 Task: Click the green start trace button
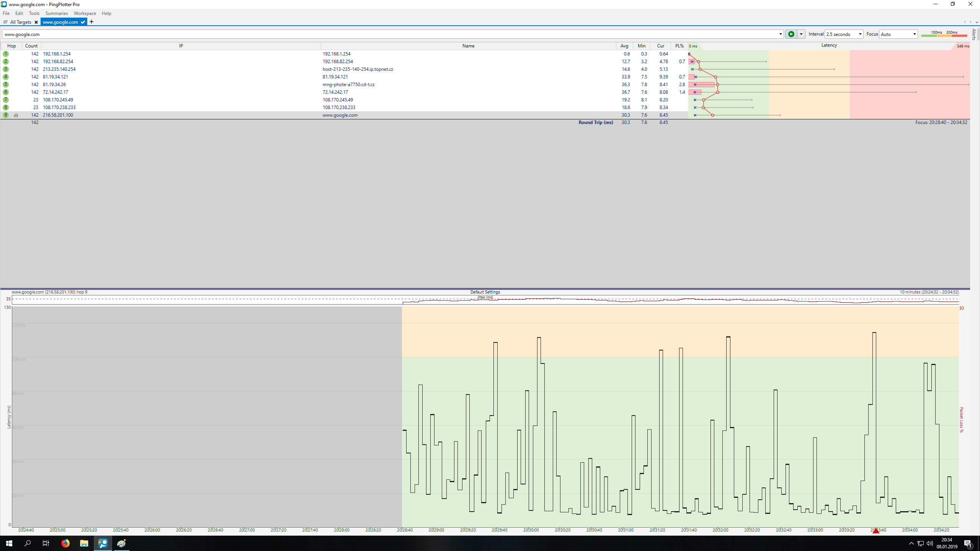791,34
